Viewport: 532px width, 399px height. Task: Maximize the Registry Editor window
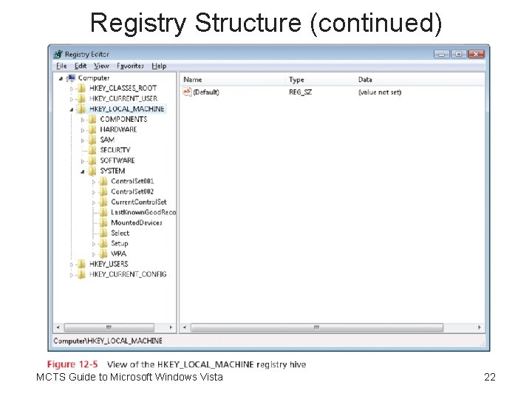458,54
